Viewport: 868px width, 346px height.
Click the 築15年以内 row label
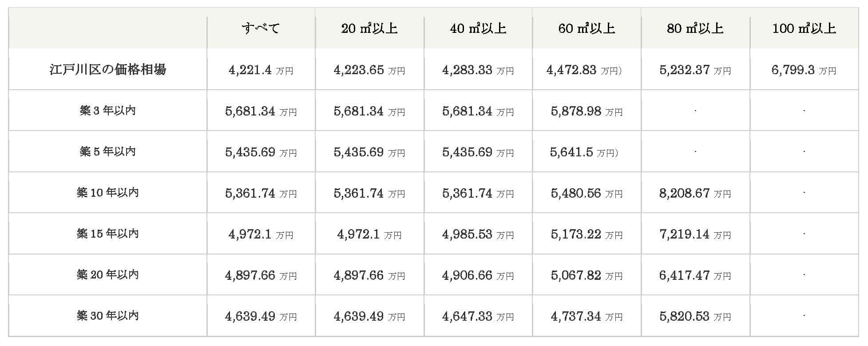tap(108, 233)
